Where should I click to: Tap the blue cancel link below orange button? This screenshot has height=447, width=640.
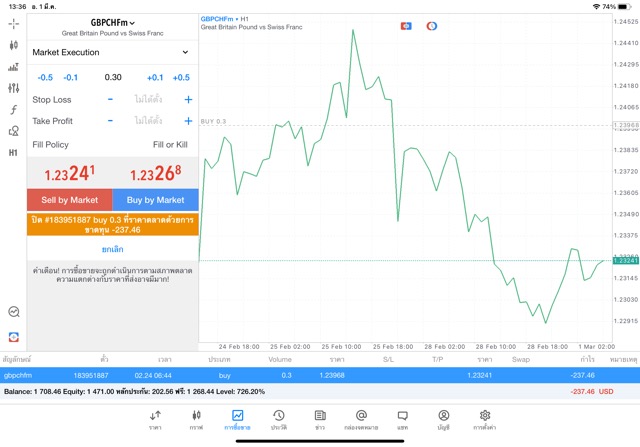(113, 249)
